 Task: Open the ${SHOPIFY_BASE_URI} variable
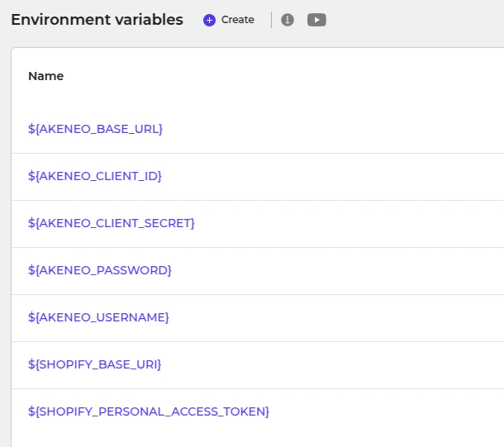[x=95, y=364]
